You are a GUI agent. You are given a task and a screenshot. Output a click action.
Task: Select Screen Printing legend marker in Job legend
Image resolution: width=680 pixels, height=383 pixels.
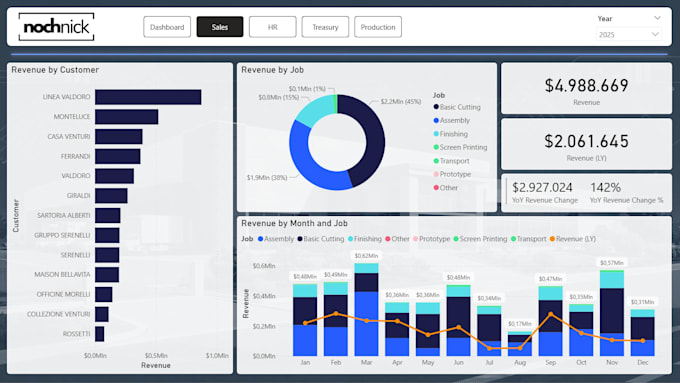click(436, 147)
